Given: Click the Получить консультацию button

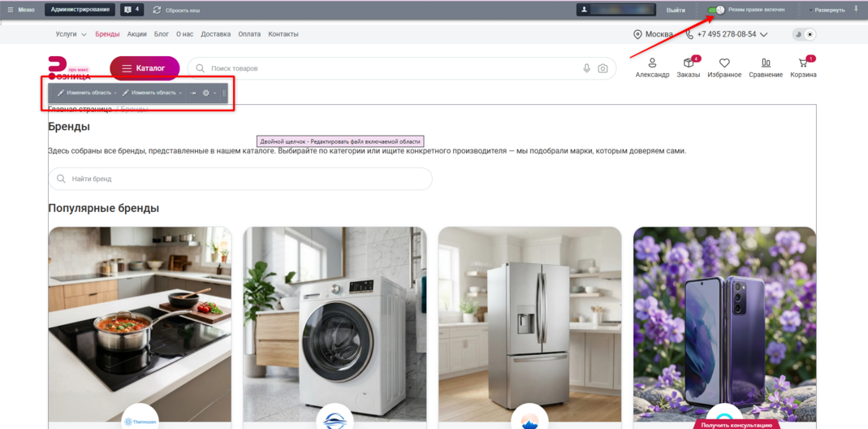Looking at the screenshot, I should point(736,425).
